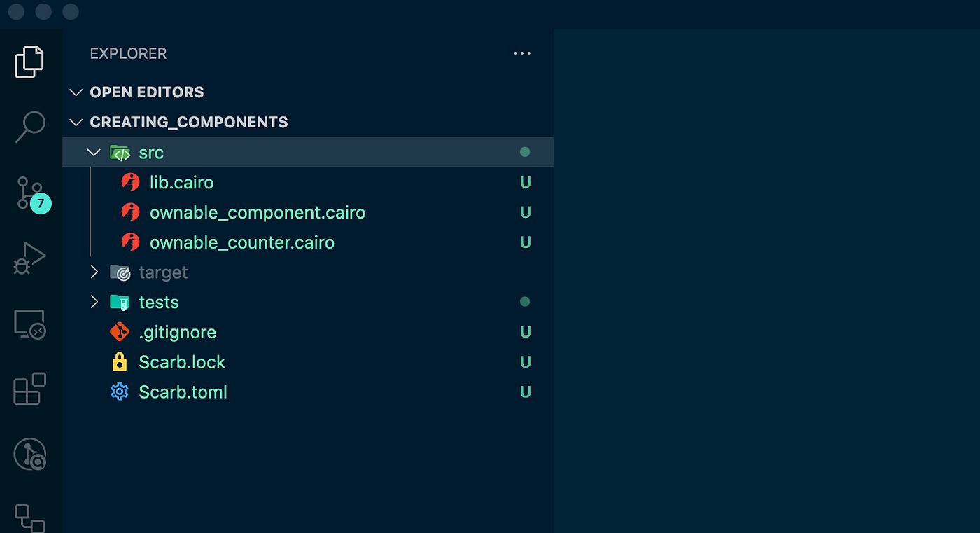Open the Remote Explorer icon
Screen dimensions: 980x533
pos(29,325)
